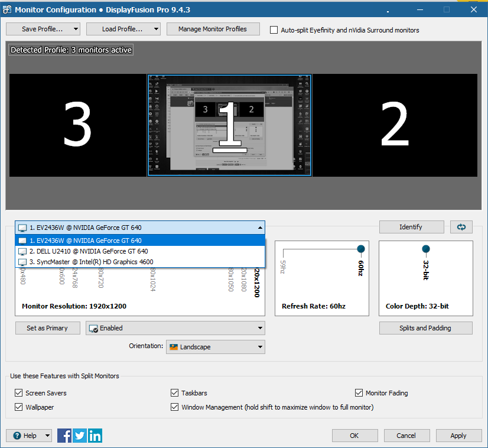The width and height of the screenshot is (488, 448).
Task: Click the LinkedIn icon
Action: 95,436
